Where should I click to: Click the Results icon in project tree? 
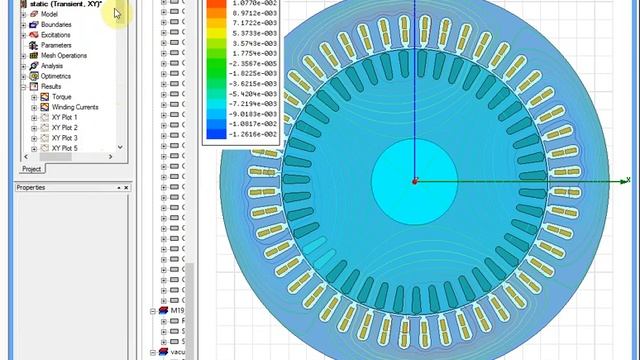pos(34,87)
